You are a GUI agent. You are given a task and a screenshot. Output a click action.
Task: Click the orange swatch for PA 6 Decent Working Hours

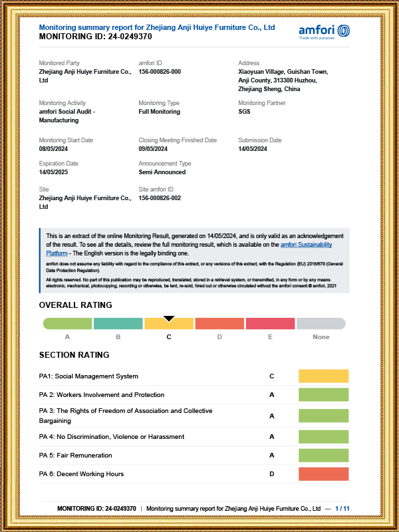tap(324, 474)
